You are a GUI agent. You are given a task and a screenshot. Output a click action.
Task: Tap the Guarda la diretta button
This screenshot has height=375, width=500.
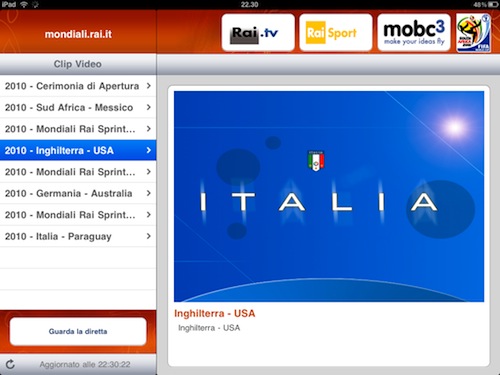(x=78, y=331)
